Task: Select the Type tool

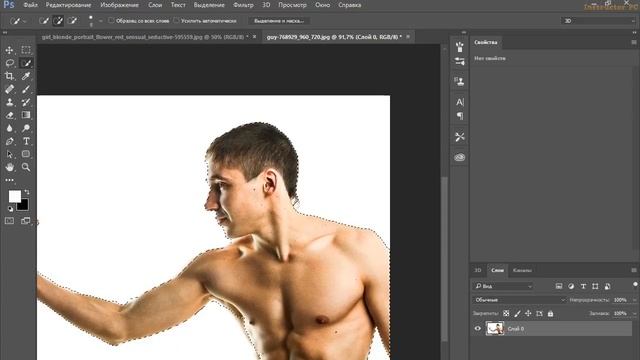Action: (x=26, y=141)
